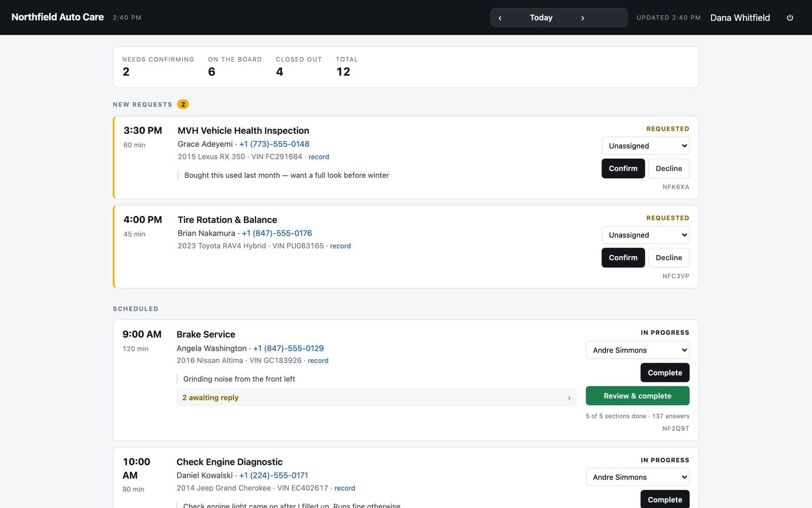This screenshot has width=812, height=508.
Task: Open record link for 2015 Lexus RX 350
Action: click(319, 157)
